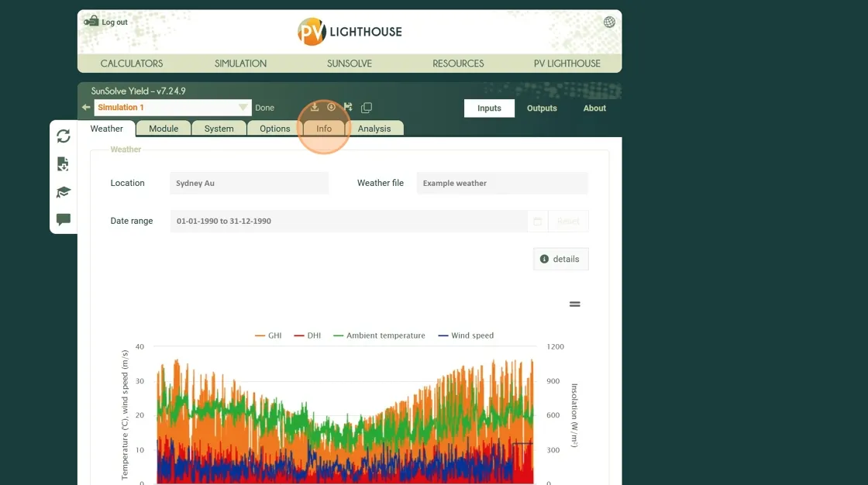Click the download arrow icon beside Done
868x485 pixels.
[x=315, y=108]
